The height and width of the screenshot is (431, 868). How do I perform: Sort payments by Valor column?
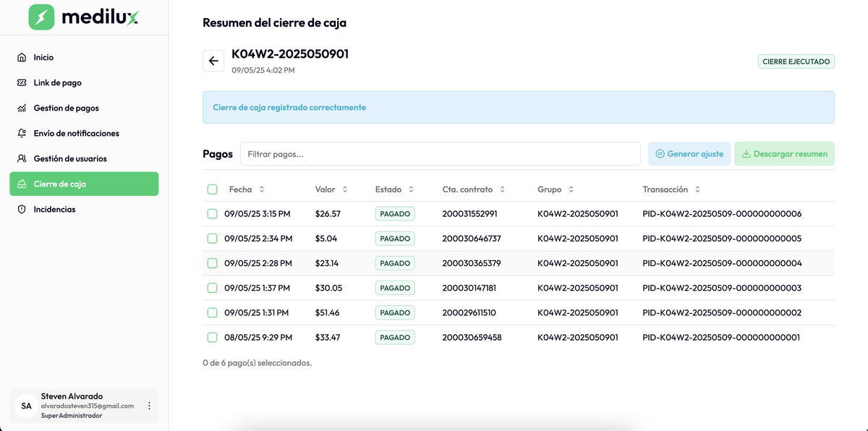[x=331, y=189]
